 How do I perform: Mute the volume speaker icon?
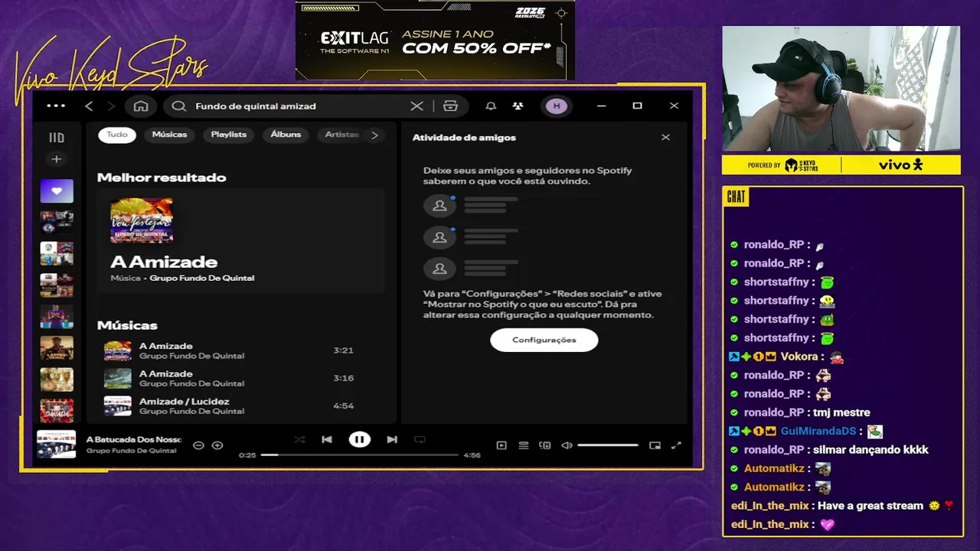coord(567,445)
